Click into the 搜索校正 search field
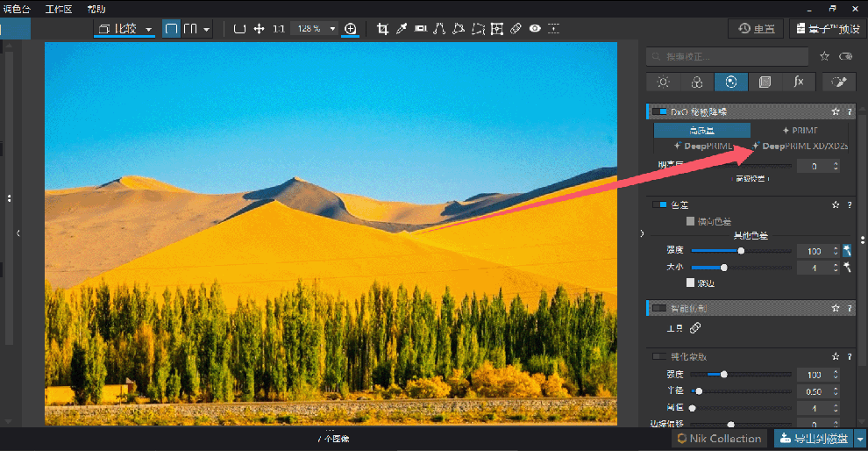Image resolution: width=868 pixels, height=451 pixels. click(728, 56)
